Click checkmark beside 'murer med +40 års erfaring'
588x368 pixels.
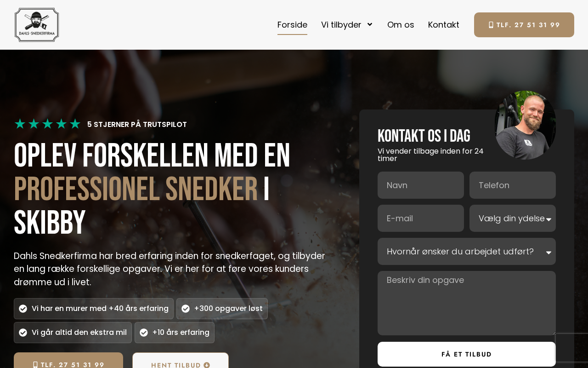click(x=23, y=309)
